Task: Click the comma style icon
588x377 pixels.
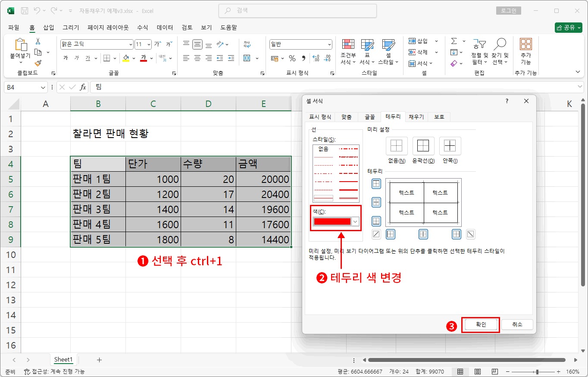Action: tap(303, 58)
